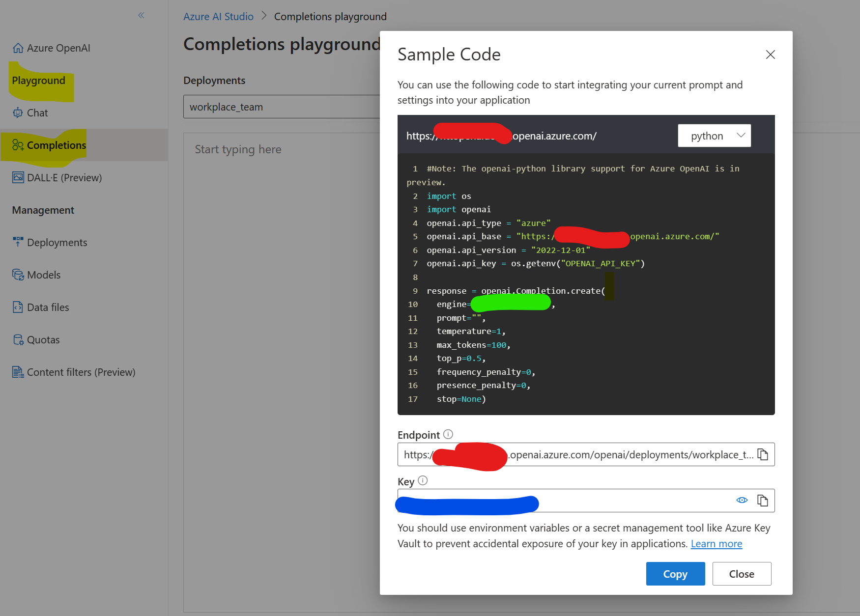
Task: Open the python language dropdown
Action: pyautogui.click(x=715, y=136)
